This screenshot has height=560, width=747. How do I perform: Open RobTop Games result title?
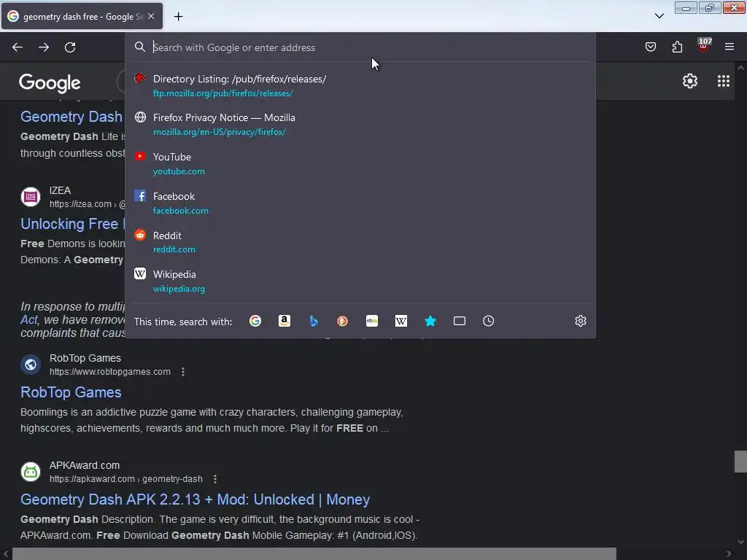click(71, 392)
